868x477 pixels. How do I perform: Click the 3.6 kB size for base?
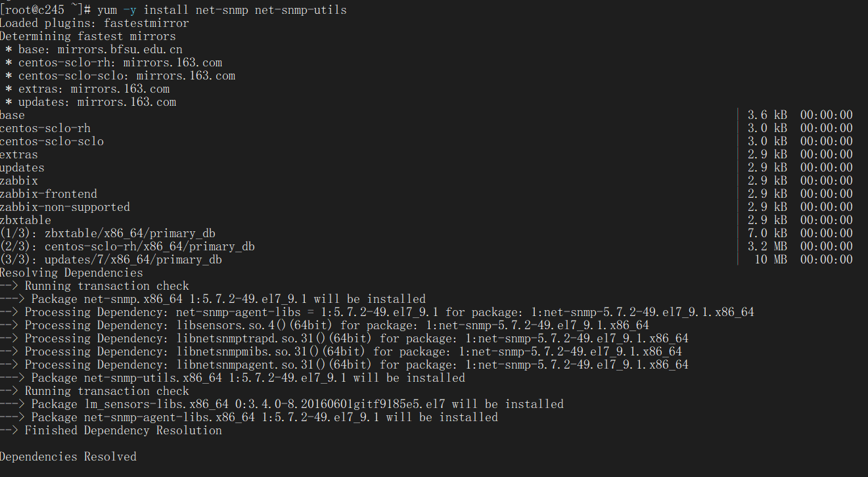click(x=767, y=115)
